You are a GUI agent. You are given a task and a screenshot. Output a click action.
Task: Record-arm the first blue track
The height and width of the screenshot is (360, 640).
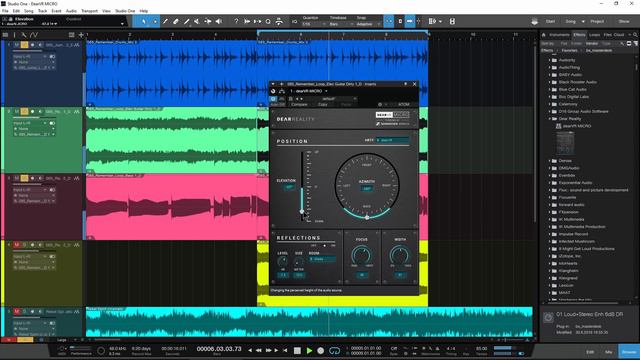(x=33, y=44)
